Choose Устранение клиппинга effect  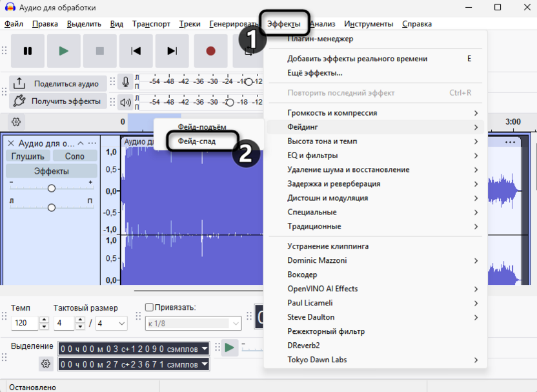click(376, 246)
